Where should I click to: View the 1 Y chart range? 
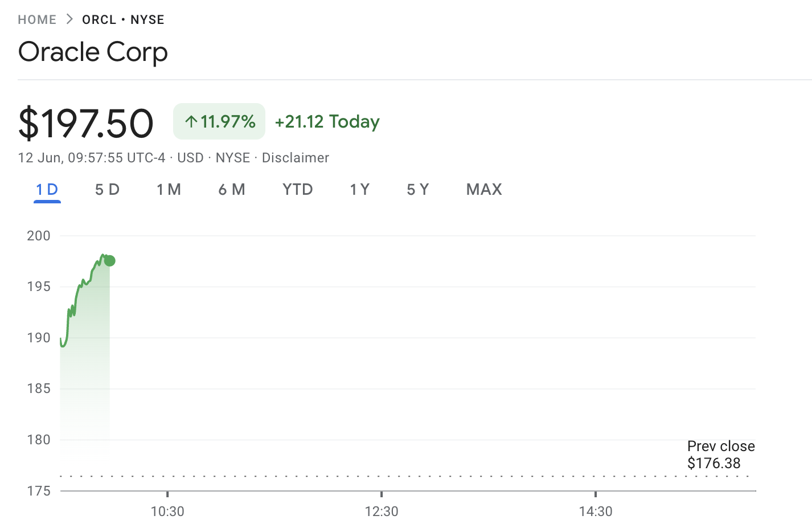(x=360, y=190)
